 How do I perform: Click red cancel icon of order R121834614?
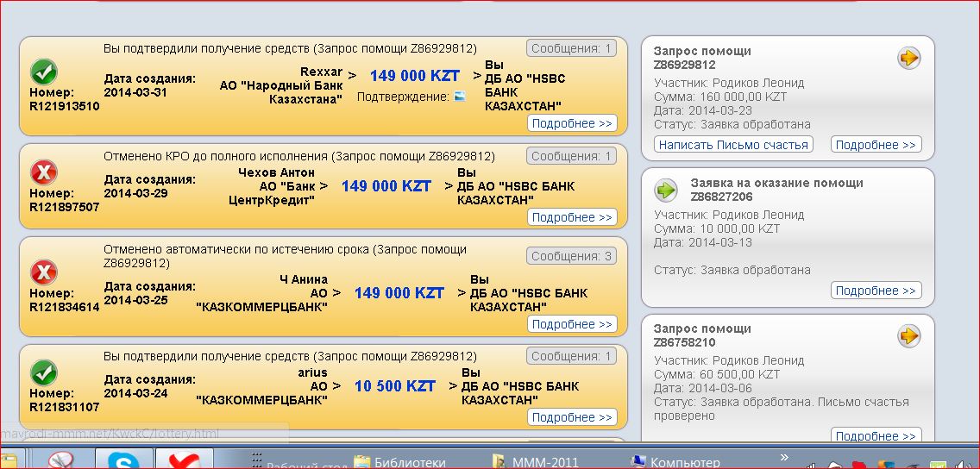click(44, 272)
